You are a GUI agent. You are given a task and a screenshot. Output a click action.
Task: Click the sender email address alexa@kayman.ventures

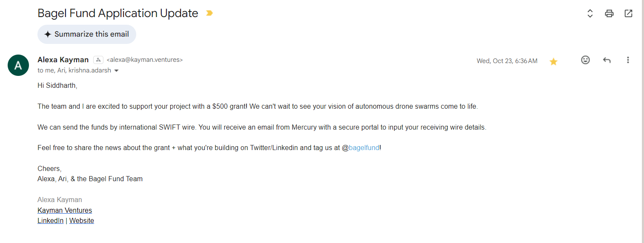click(x=145, y=60)
